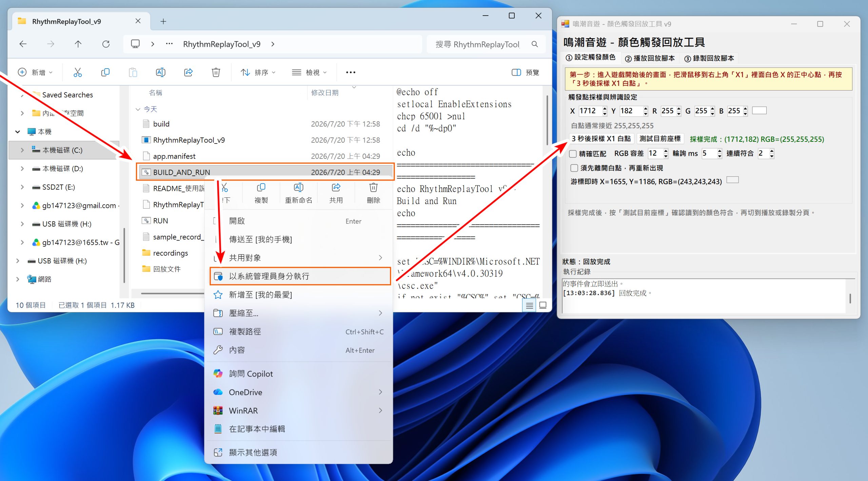Click the cursor live color swatch
The height and width of the screenshot is (481, 868).
click(x=732, y=180)
